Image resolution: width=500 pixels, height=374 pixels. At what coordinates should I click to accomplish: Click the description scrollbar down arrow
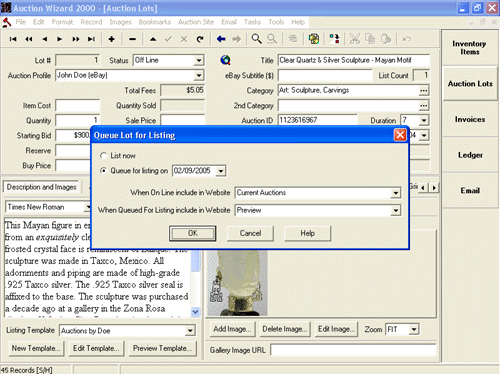tap(195, 312)
